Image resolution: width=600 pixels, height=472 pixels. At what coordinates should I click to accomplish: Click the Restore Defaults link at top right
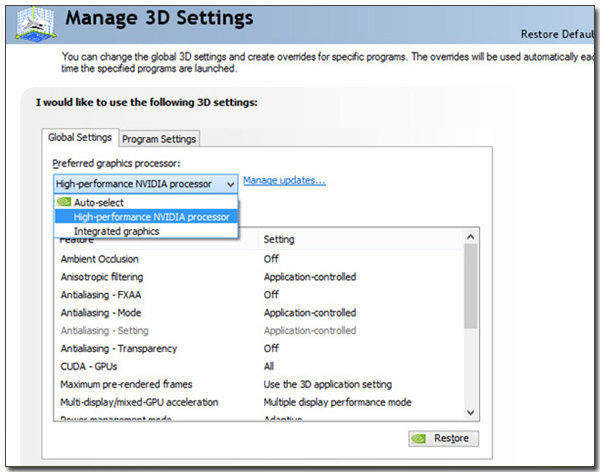(559, 34)
